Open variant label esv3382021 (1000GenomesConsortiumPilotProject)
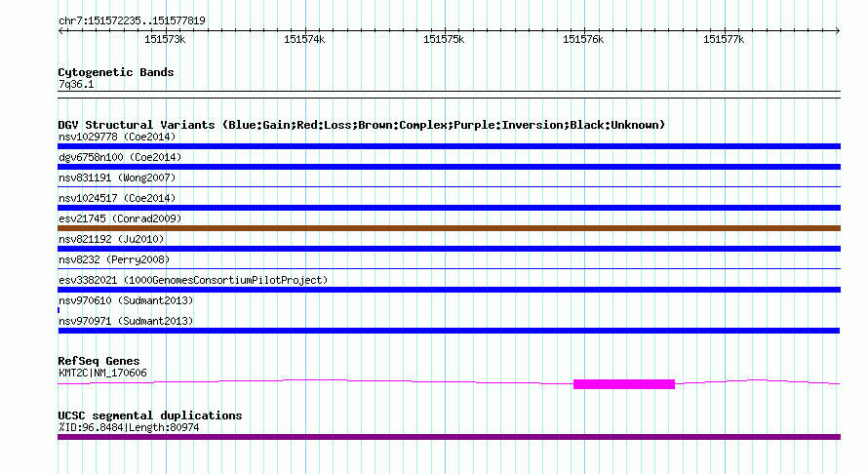This screenshot has height=474, width=868. click(x=193, y=280)
